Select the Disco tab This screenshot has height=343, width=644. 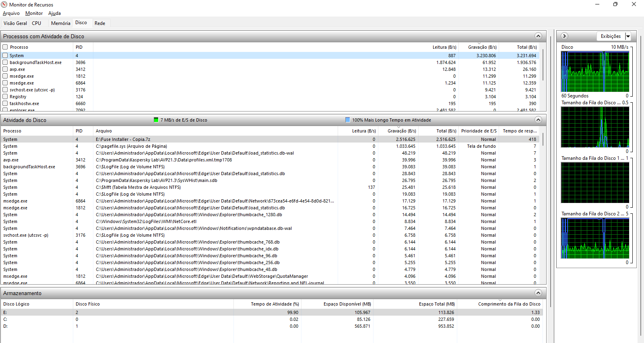click(x=81, y=23)
